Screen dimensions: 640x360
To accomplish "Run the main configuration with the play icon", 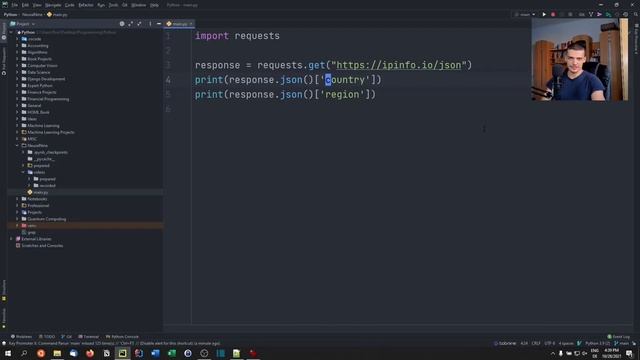I will click(x=544, y=14).
